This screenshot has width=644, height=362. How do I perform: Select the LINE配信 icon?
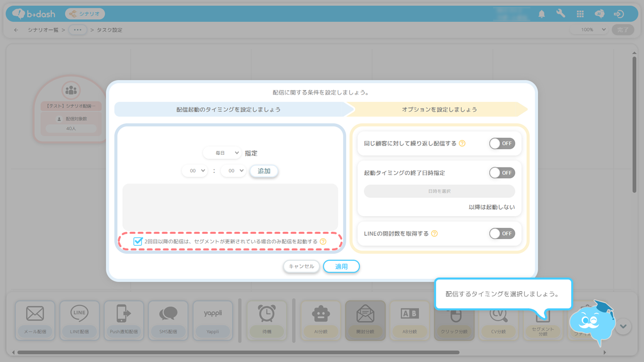pyautogui.click(x=79, y=313)
